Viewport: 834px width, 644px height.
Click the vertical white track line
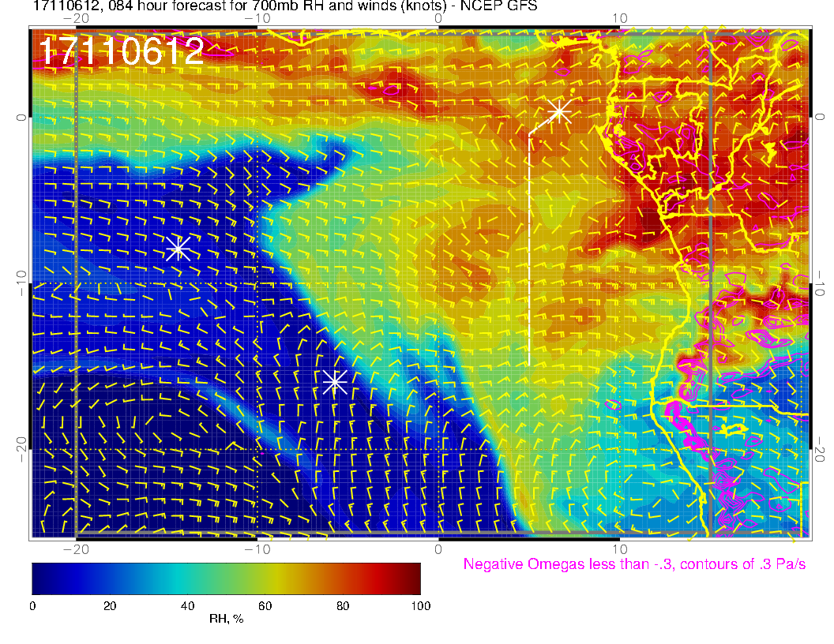(x=529, y=249)
